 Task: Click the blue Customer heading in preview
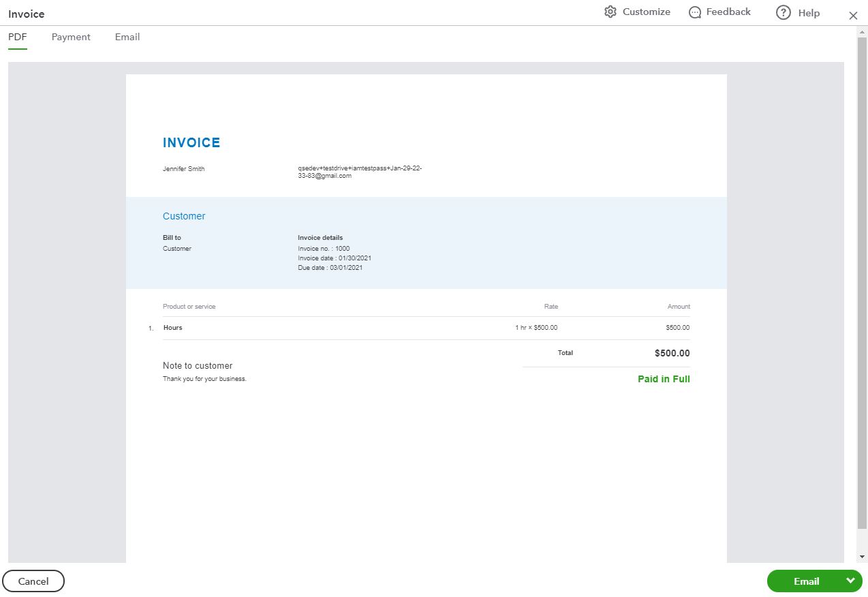[184, 216]
